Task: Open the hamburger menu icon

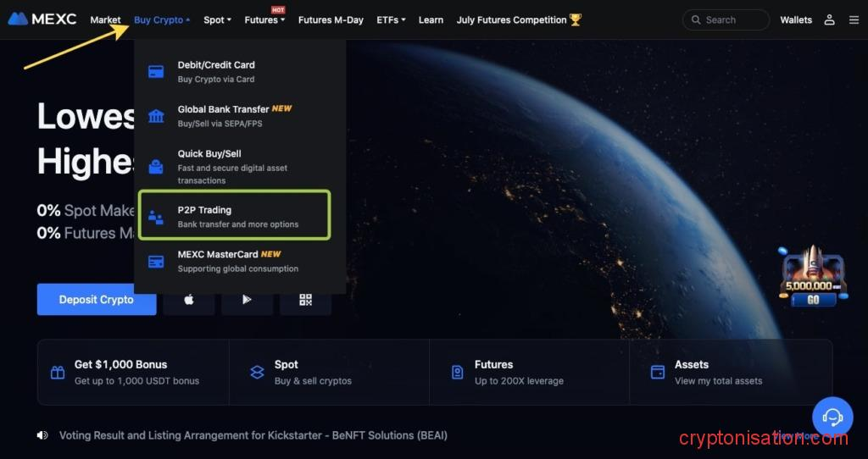Action: (853, 19)
